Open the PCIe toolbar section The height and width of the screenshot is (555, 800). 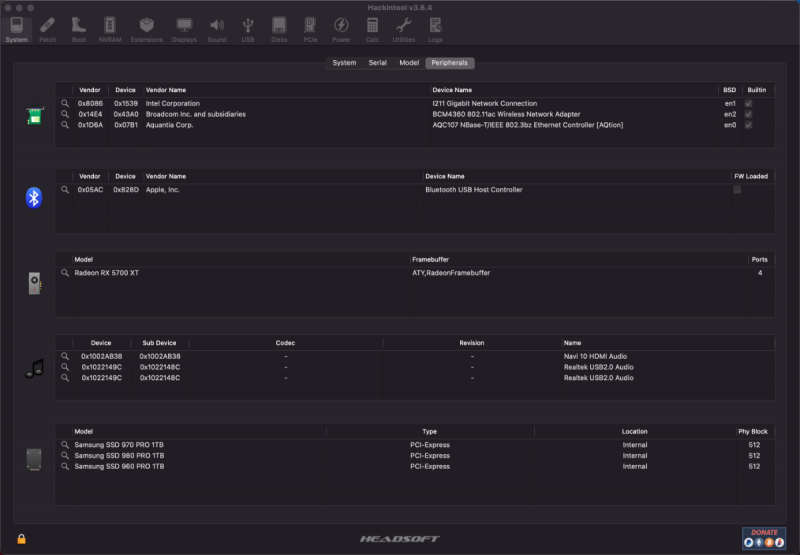[310, 28]
